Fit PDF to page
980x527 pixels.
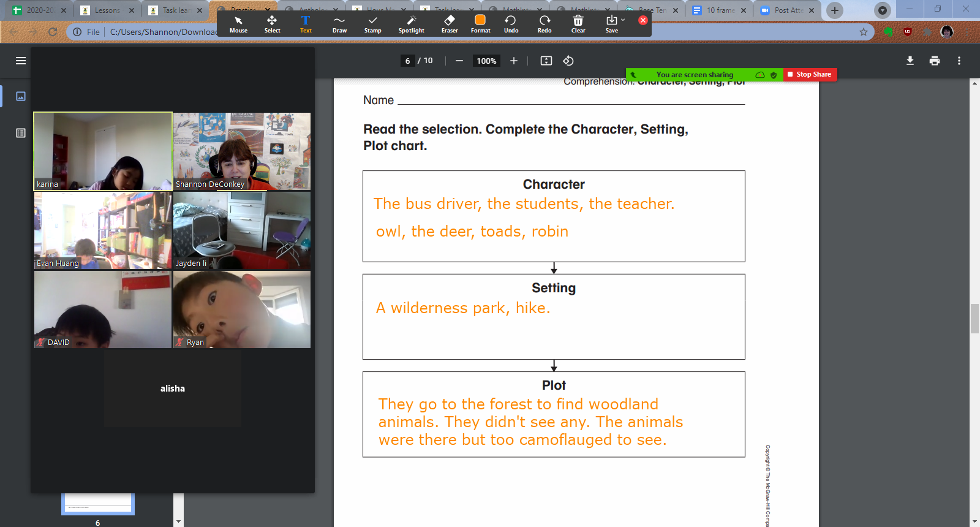coord(546,61)
